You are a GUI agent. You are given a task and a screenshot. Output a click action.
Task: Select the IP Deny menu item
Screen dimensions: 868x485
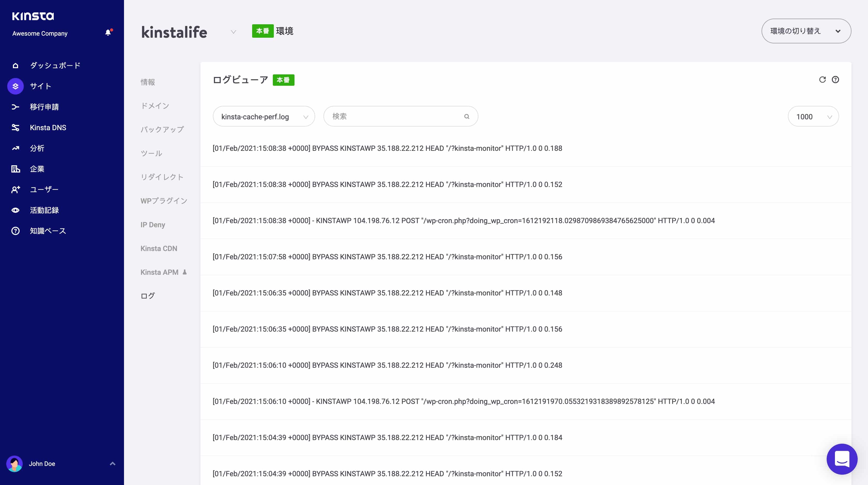click(x=153, y=224)
